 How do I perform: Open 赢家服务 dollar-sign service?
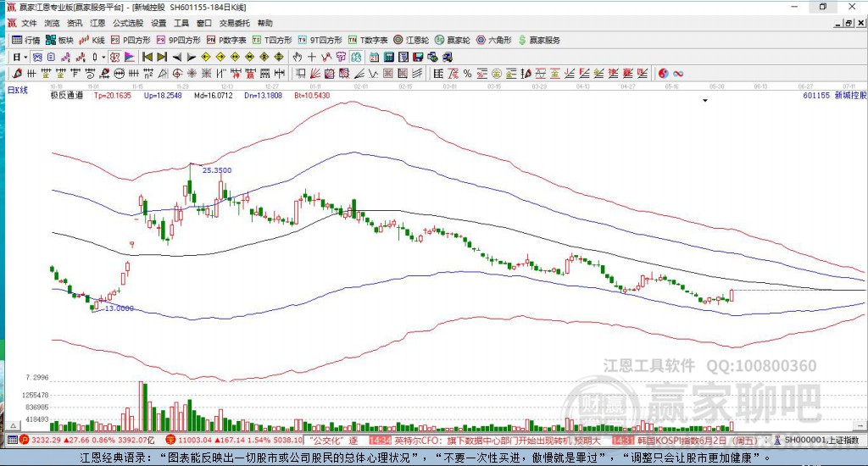tap(539, 40)
